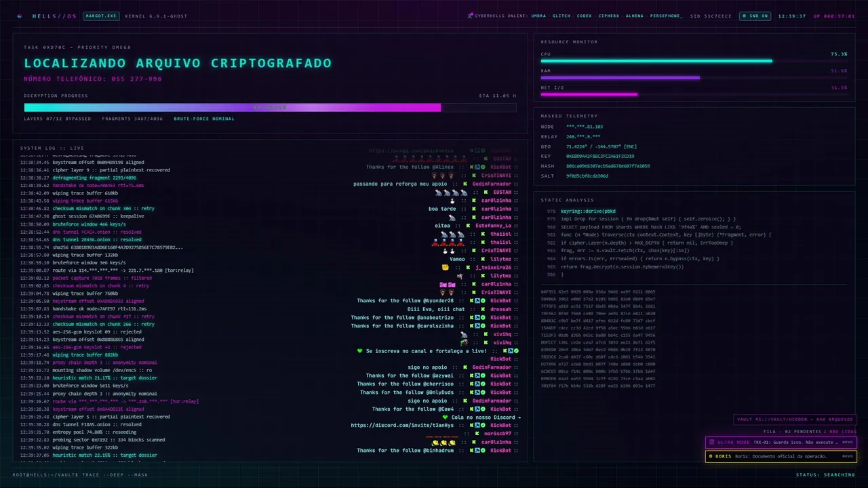Click NÚMERO TELEFÔNICO: 055 277-996
Screen dimensions: 868x488
tap(93, 79)
